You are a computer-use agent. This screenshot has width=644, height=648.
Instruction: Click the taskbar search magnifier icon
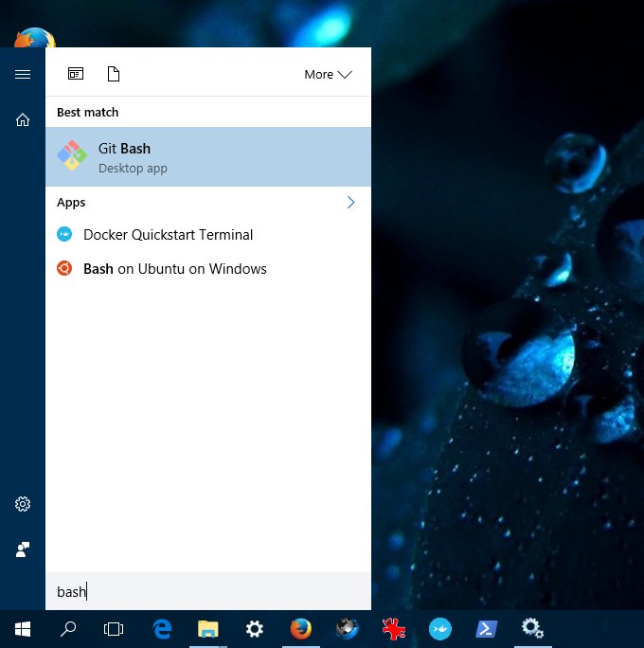pos(68,629)
